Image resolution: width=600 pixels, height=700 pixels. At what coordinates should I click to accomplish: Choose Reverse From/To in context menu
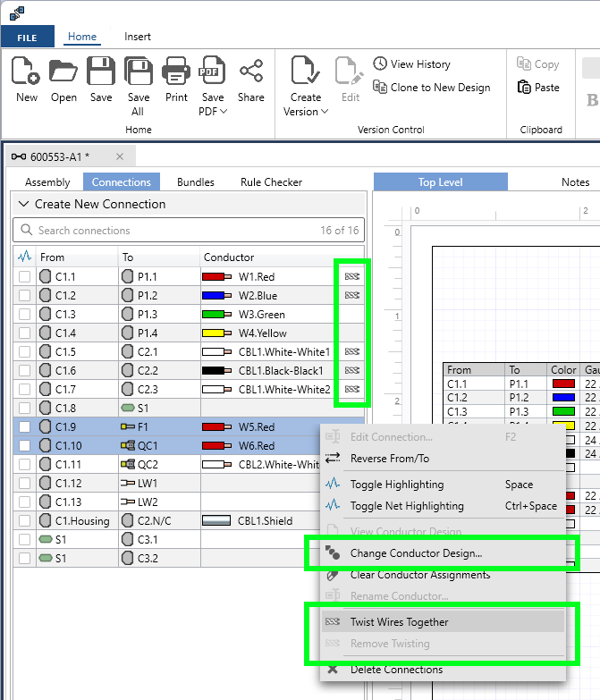(x=443, y=459)
